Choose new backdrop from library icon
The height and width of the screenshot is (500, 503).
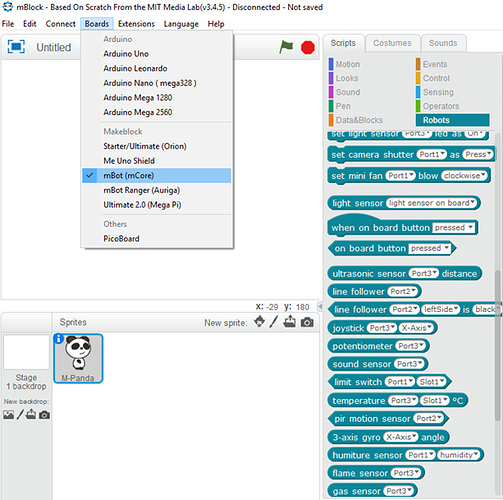9,415
